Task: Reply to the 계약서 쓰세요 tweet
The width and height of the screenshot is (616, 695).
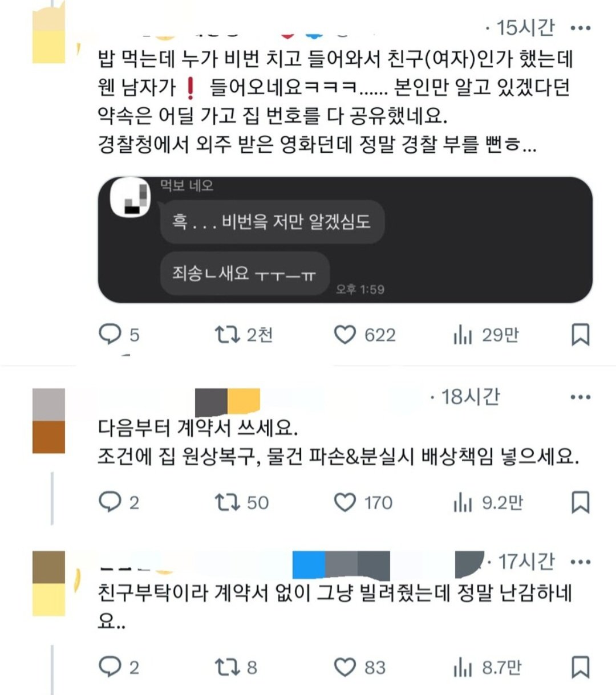Action: (x=119, y=502)
